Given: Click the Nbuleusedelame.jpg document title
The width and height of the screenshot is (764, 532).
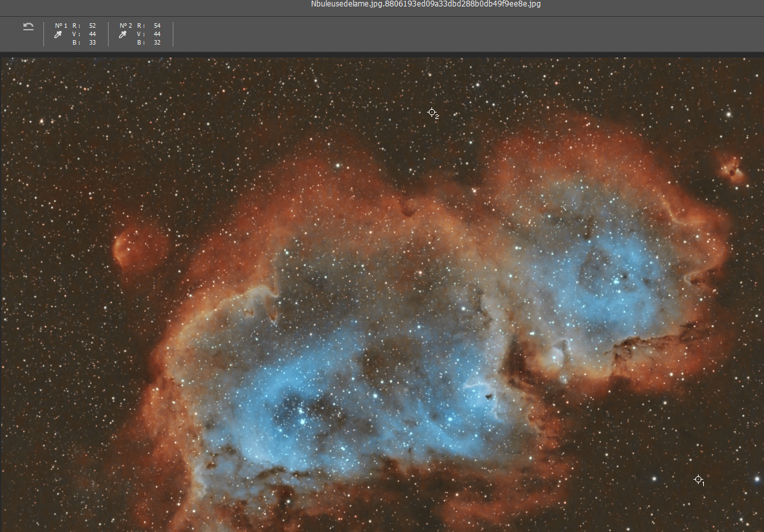Looking at the screenshot, I should tap(426, 4).
